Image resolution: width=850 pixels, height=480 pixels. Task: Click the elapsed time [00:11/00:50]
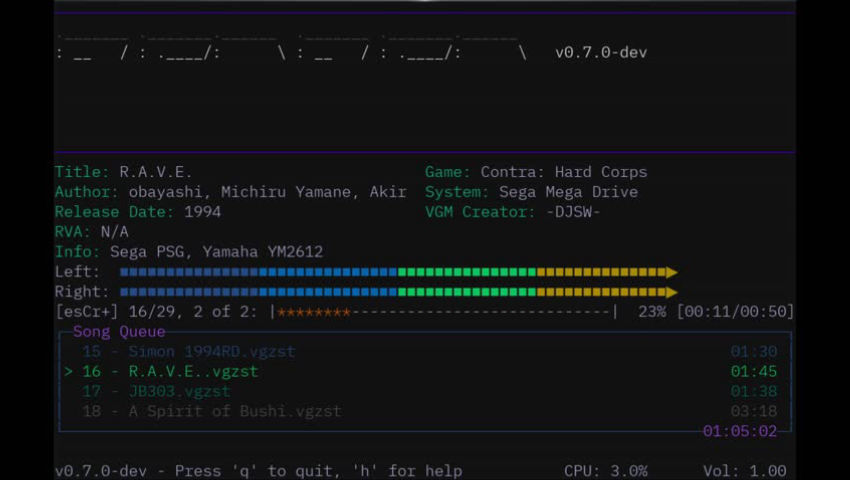coord(735,312)
